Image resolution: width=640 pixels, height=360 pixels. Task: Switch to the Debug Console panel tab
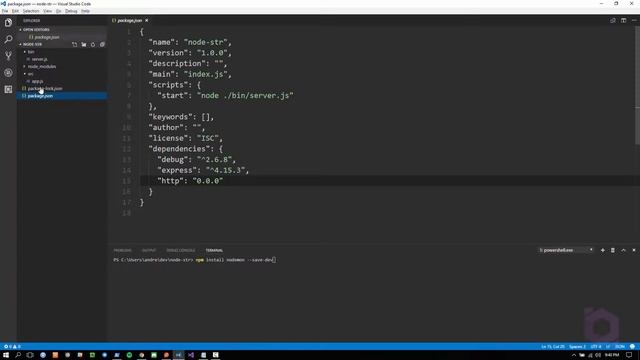181,250
